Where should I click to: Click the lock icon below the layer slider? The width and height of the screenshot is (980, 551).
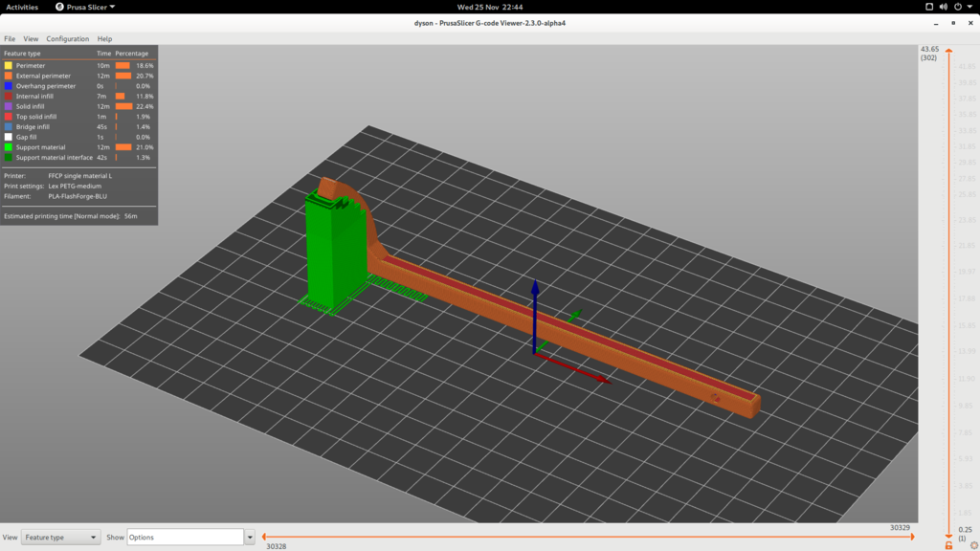click(x=948, y=546)
